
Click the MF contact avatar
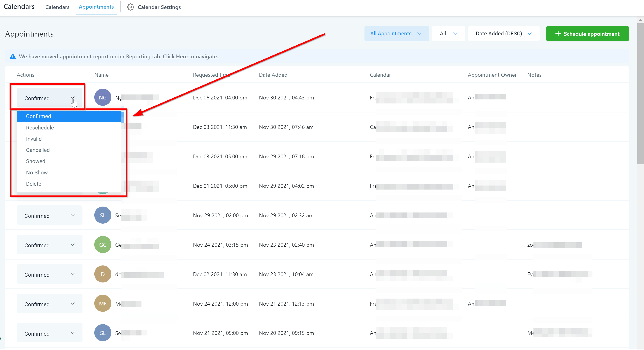coord(103,304)
